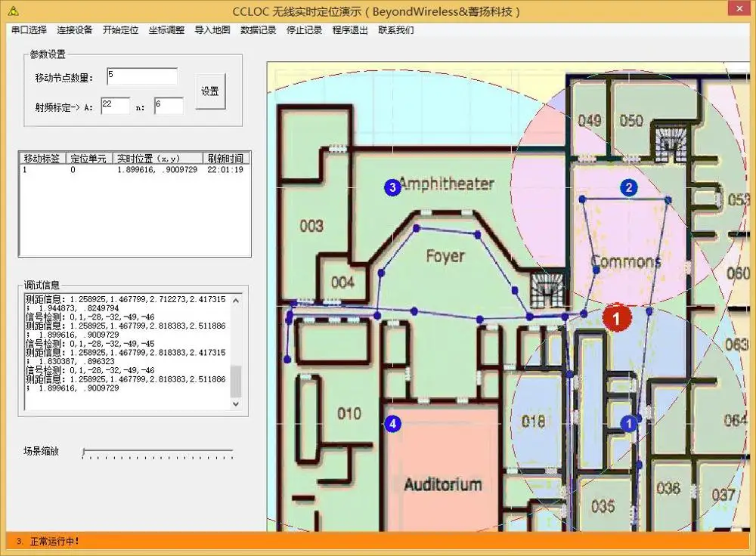The image size is (756, 556).
Task: Select the 移动标签 column header
Action: [42, 158]
